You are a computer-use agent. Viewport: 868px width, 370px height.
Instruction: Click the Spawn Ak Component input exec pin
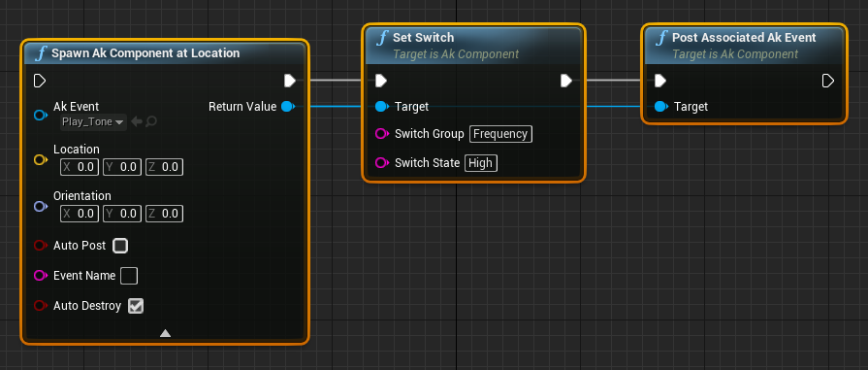(40, 81)
